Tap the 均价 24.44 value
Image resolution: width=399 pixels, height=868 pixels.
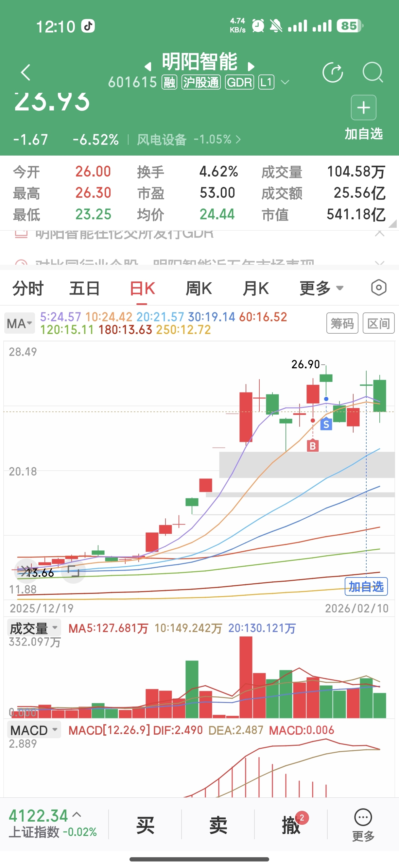click(x=217, y=214)
